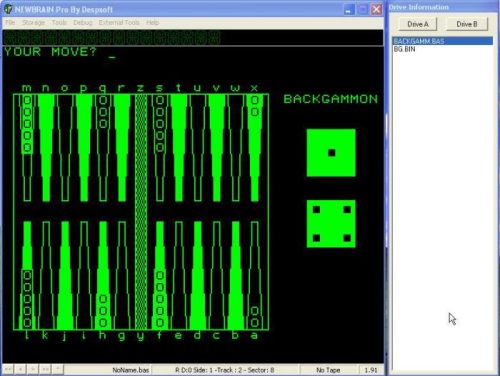500x376 pixels.
Task: Open the Storage menu
Action: click(33, 23)
